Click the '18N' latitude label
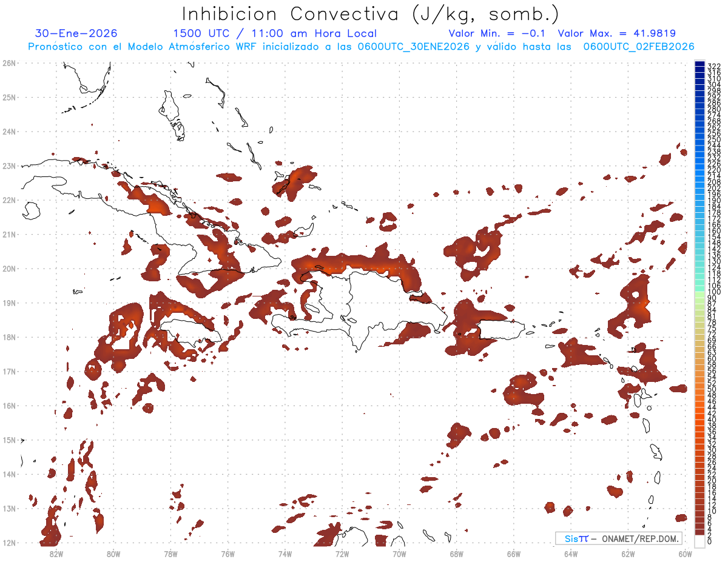 coord(8,337)
